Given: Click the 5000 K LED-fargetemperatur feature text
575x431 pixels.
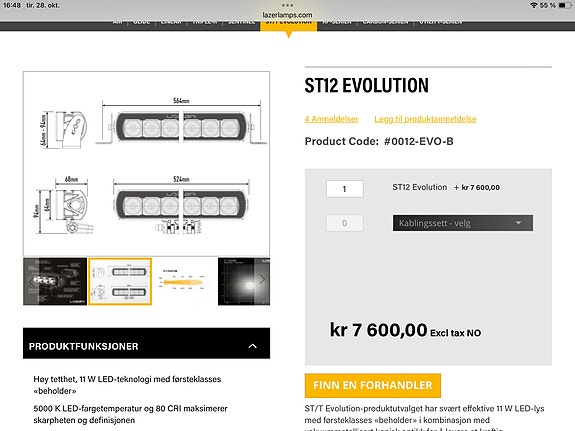Looking at the screenshot, I should 131,414.
